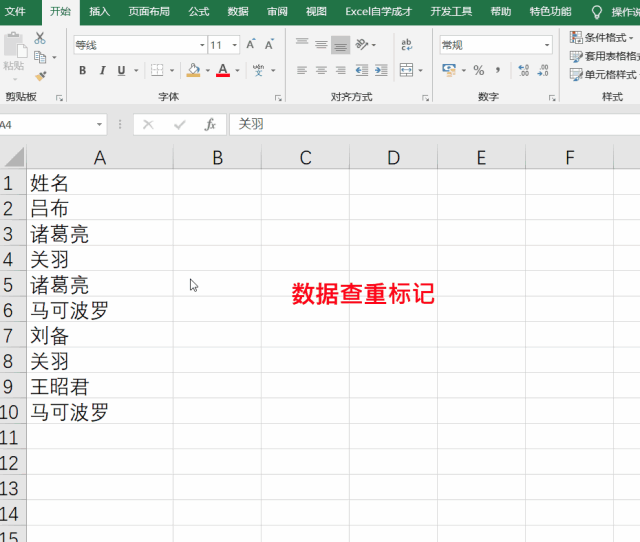The image size is (640, 542).
Task: Open Alignment dialog launcher in 对齐方式
Action: (425, 98)
